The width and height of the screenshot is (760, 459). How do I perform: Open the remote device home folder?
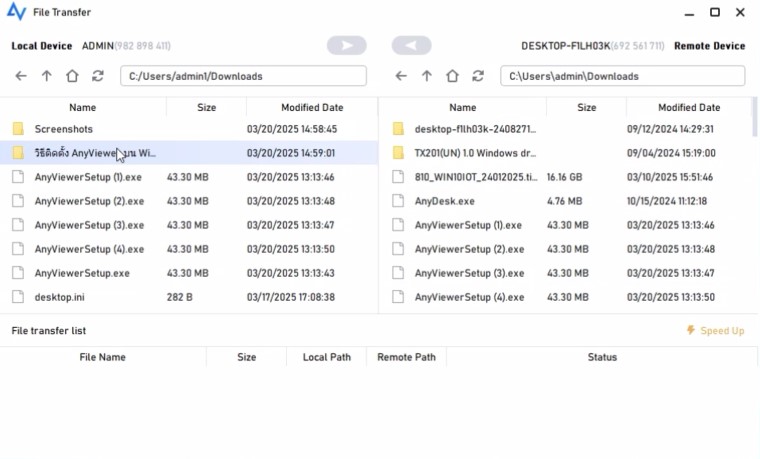click(x=452, y=76)
